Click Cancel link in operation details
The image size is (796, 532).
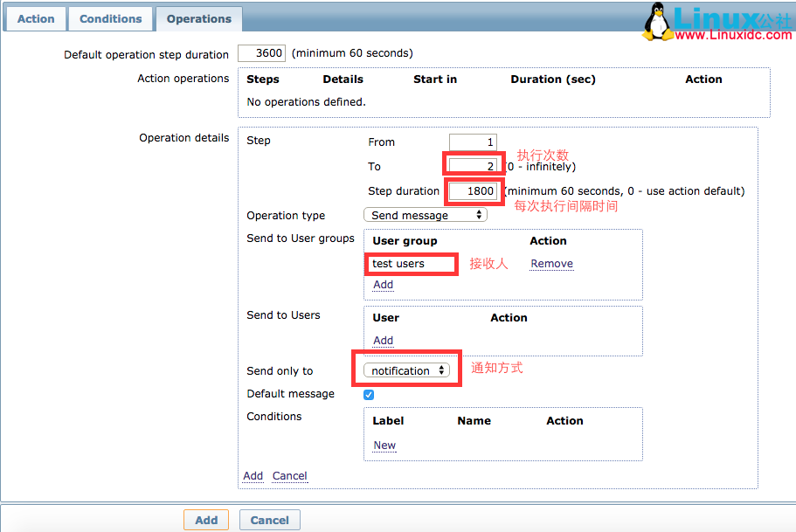click(x=289, y=476)
